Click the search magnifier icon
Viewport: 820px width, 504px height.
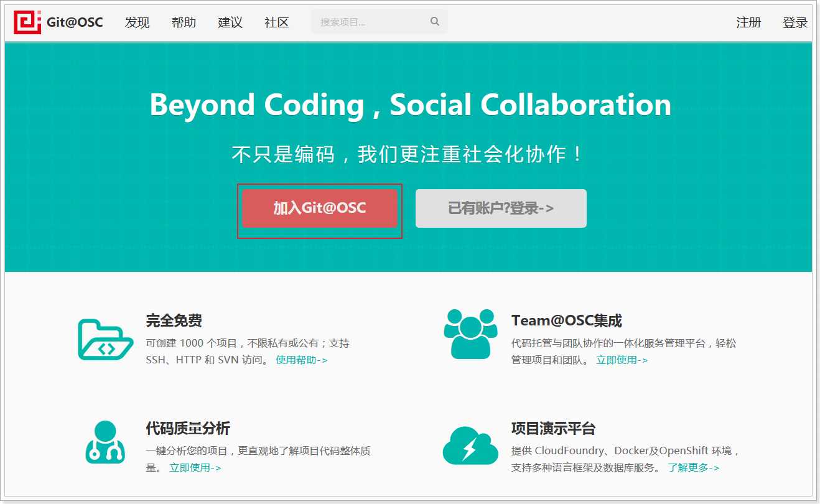point(434,22)
